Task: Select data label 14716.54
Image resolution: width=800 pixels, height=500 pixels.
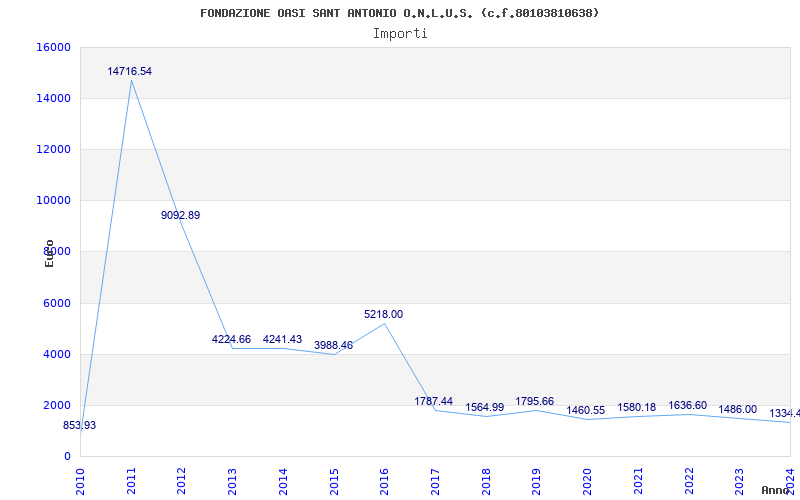Action: coord(130,71)
